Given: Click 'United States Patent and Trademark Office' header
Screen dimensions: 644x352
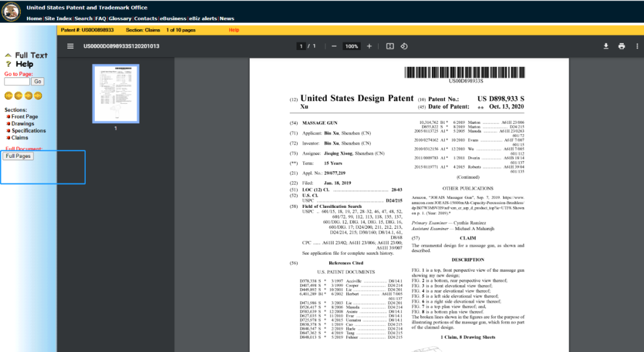Looking at the screenshot, I should 87,7.
